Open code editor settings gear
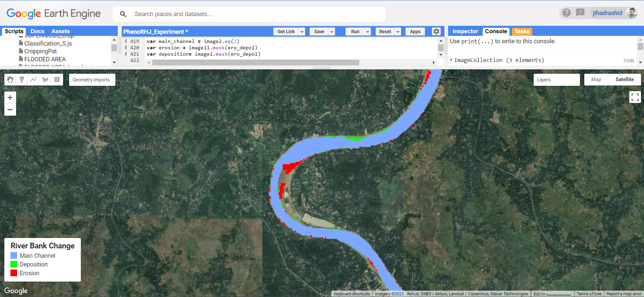This screenshot has width=644, height=297. (436, 32)
